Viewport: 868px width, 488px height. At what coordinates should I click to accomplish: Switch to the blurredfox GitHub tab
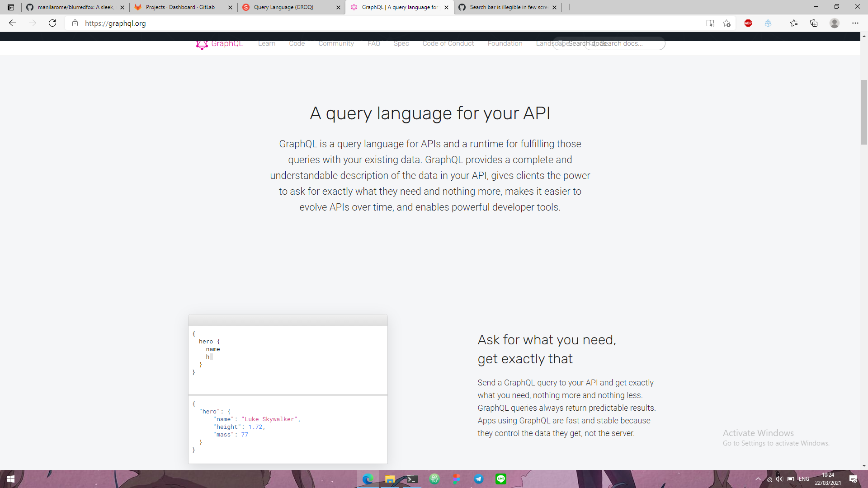click(75, 7)
